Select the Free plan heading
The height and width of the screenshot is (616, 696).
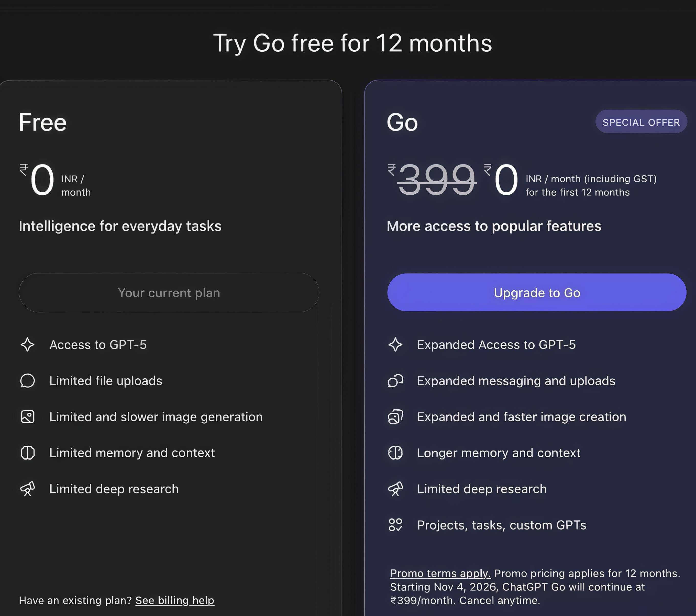point(42,123)
